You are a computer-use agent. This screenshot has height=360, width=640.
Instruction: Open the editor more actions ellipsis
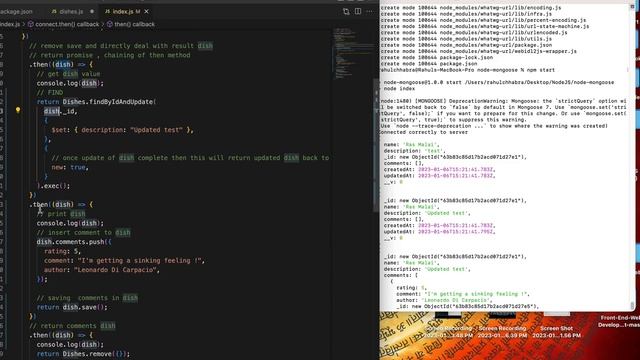(x=369, y=11)
